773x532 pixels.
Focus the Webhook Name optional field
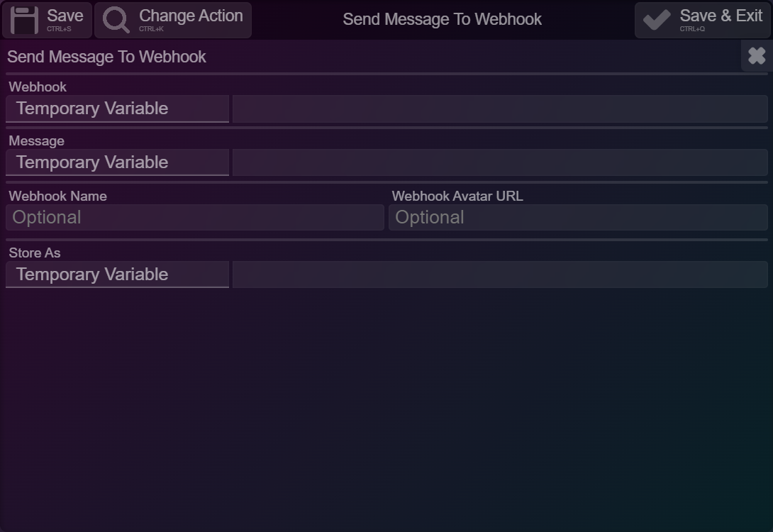[x=195, y=218]
